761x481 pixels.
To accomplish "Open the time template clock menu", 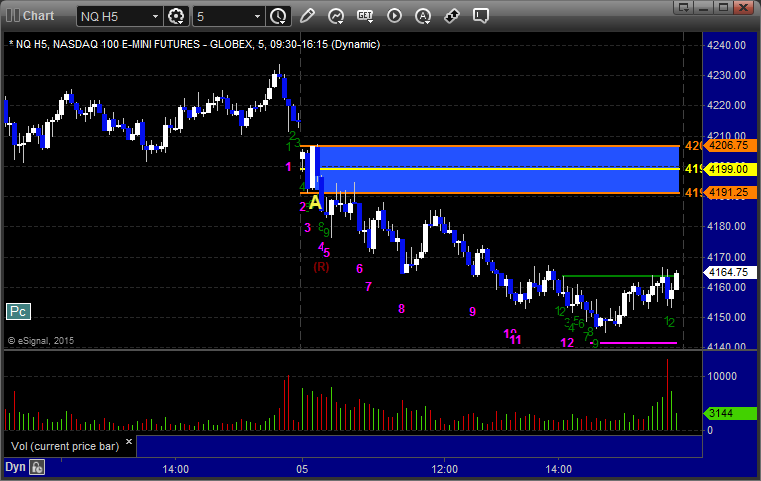I will [x=279, y=16].
